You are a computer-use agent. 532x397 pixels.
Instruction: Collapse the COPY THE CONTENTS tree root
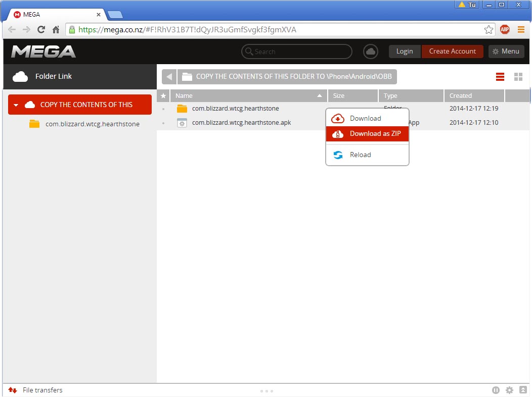point(16,105)
